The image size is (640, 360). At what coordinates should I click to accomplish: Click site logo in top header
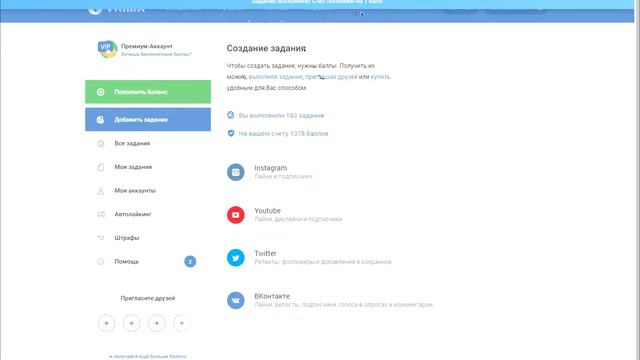click(116, 8)
